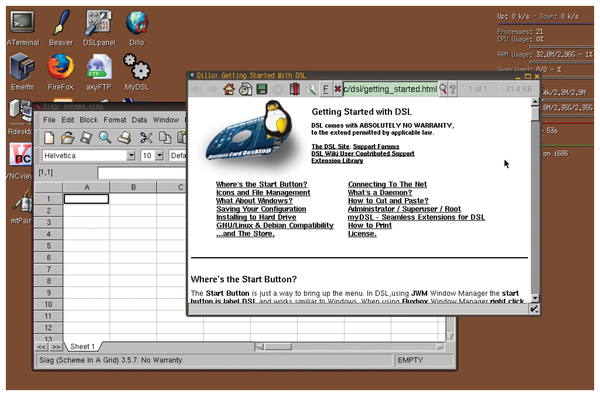Open the Block menu in Siag
The height and width of the screenshot is (396, 600).
pyautogui.click(x=89, y=120)
